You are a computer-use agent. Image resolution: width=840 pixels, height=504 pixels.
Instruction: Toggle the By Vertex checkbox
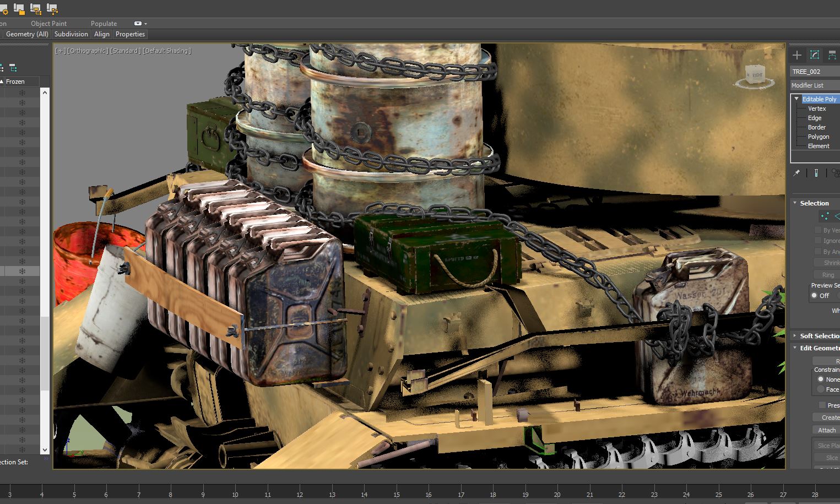click(x=818, y=230)
